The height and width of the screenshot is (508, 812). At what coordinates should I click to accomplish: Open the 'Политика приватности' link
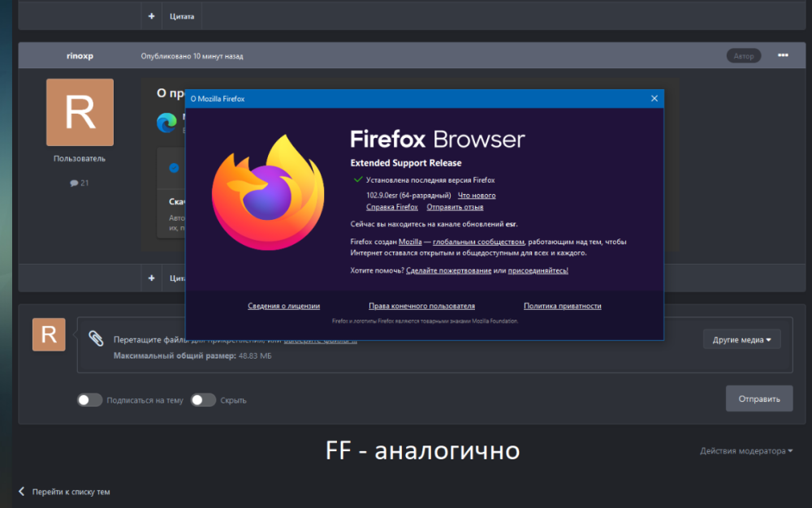[x=562, y=306]
